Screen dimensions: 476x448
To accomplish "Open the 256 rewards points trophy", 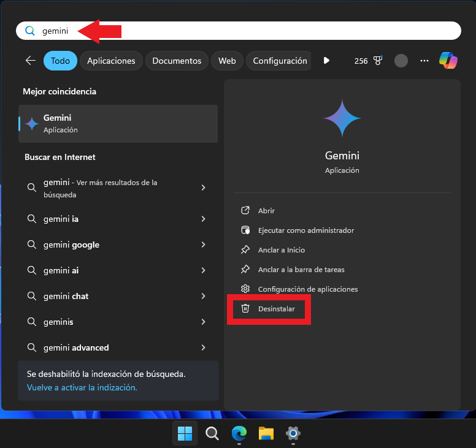I will (368, 61).
